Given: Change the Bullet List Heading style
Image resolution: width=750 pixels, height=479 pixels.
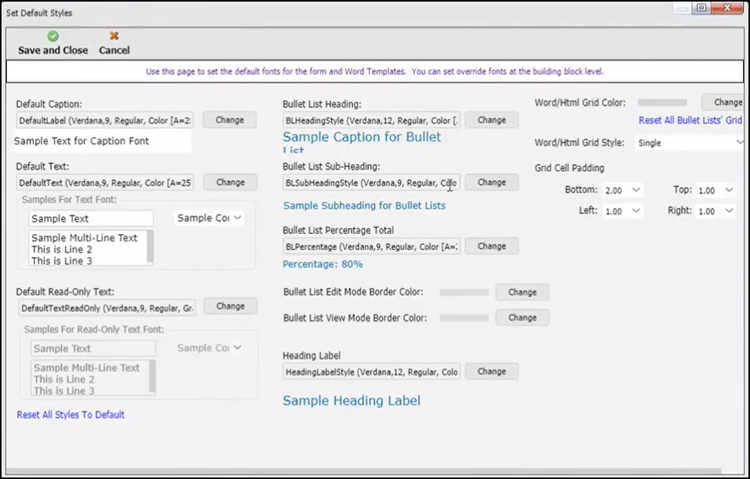Looking at the screenshot, I should coord(491,120).
